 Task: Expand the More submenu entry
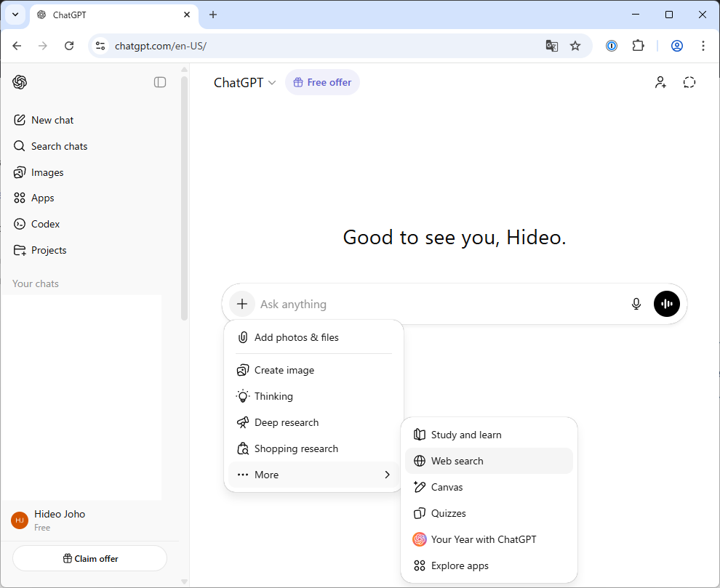point(313,475)
